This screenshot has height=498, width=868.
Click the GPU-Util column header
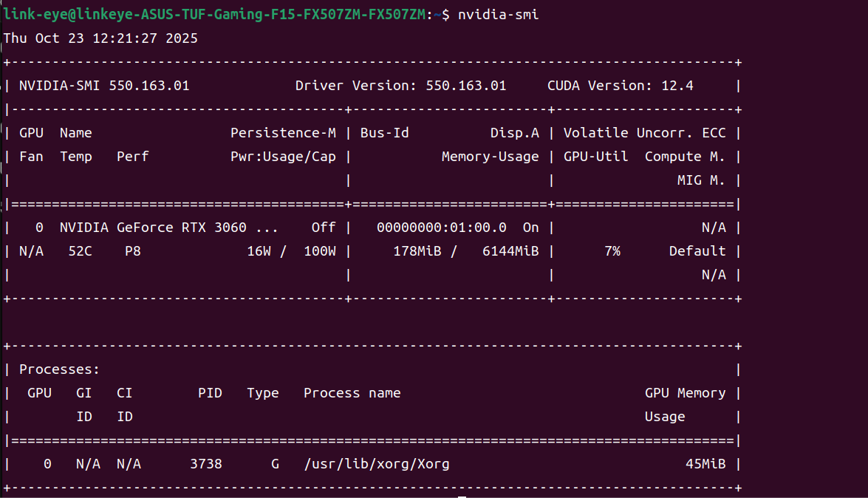point(595,157)
